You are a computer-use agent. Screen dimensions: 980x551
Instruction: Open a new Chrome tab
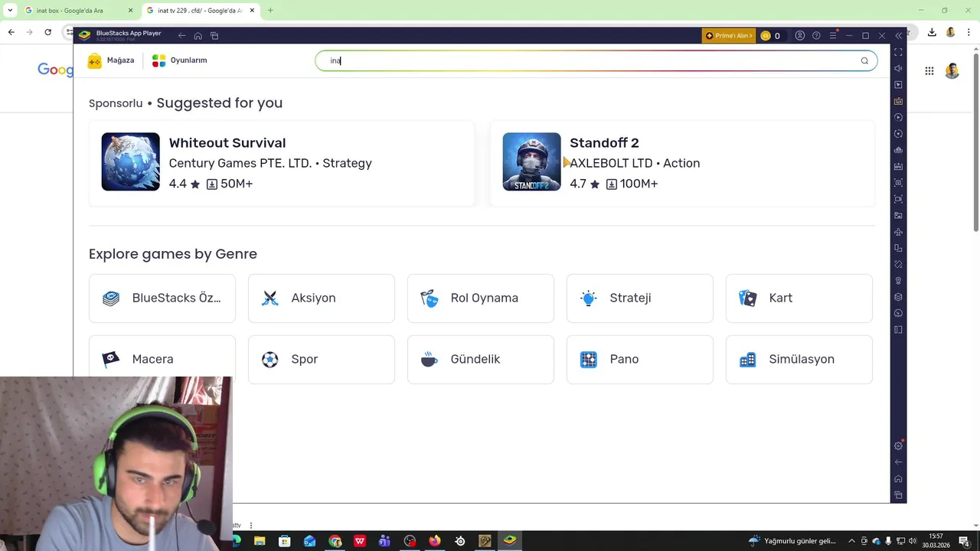point(270,11)
